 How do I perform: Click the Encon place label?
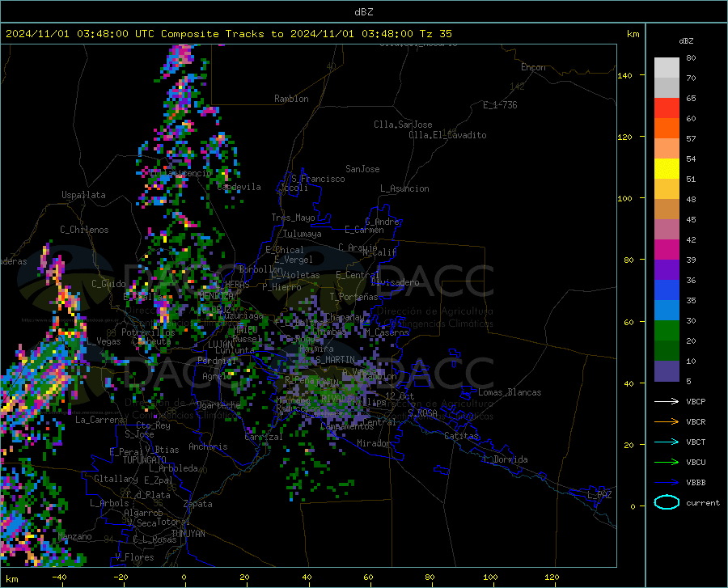pyautogui.click(x=533, y=67)
